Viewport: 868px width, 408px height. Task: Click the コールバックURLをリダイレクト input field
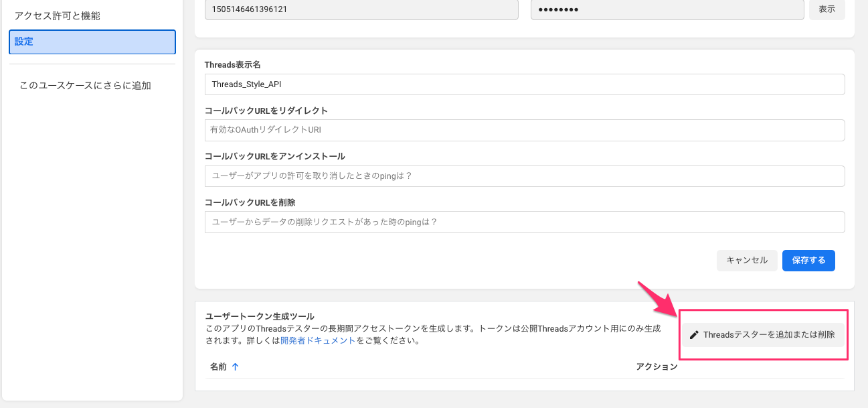[x=524, y=130]
